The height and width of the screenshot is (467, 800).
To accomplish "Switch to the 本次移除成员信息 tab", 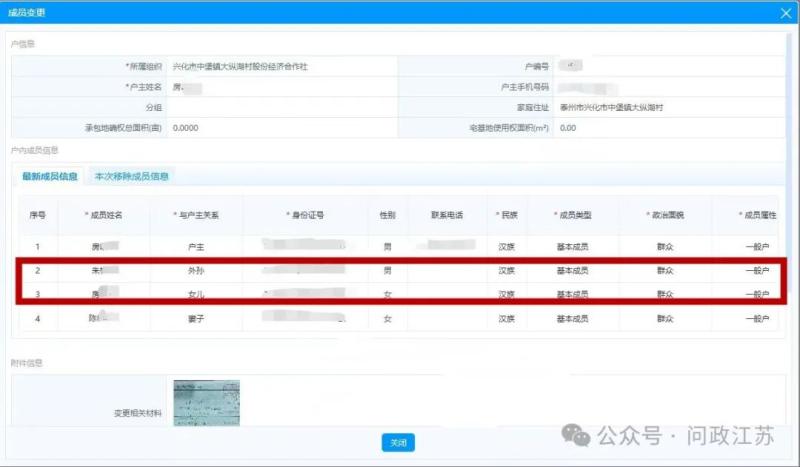I will [131, 176].
